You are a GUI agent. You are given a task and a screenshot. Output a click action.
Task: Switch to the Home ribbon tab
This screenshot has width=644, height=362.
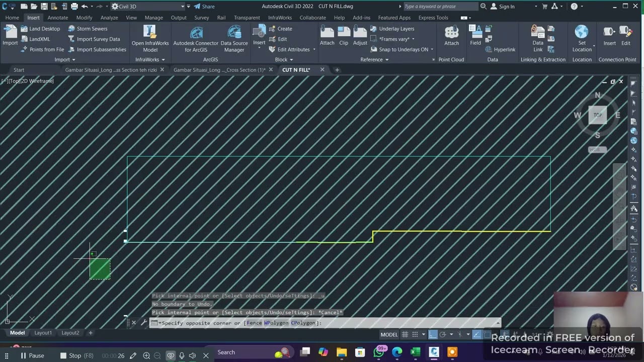(12, 18)
